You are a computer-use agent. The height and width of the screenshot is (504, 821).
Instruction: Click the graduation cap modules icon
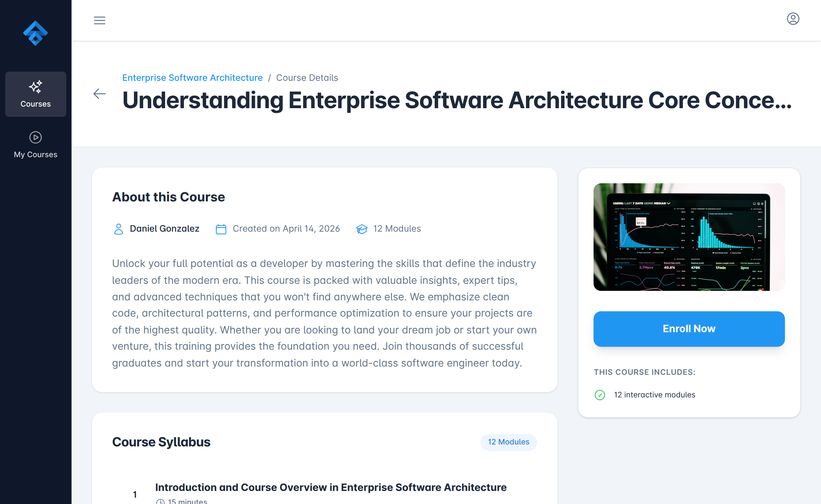tap(362, 229)
